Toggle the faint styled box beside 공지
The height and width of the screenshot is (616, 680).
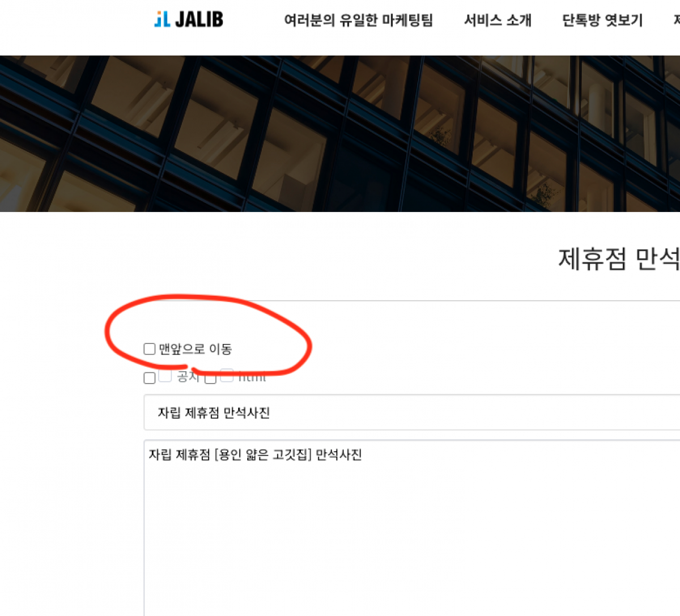165,376
